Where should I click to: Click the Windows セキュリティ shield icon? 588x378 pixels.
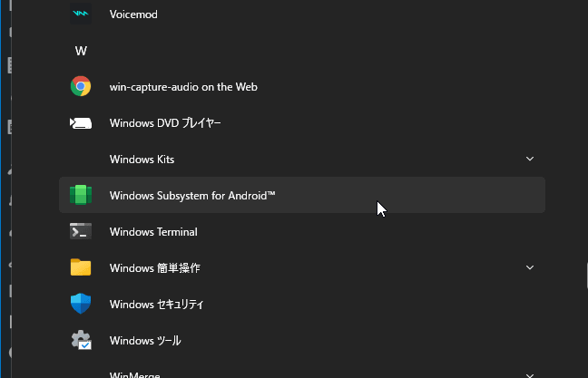point(81,305)
